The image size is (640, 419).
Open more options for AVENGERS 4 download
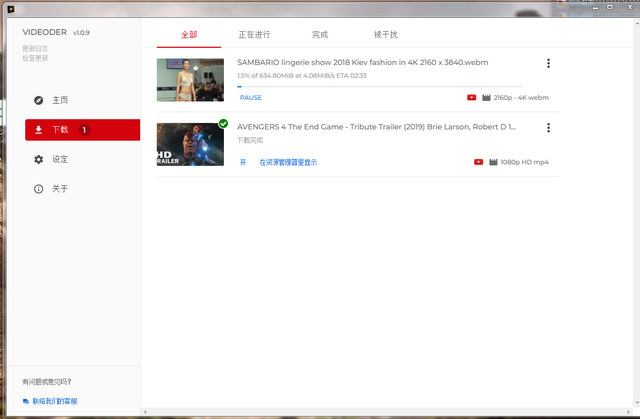tap(548, 128)
